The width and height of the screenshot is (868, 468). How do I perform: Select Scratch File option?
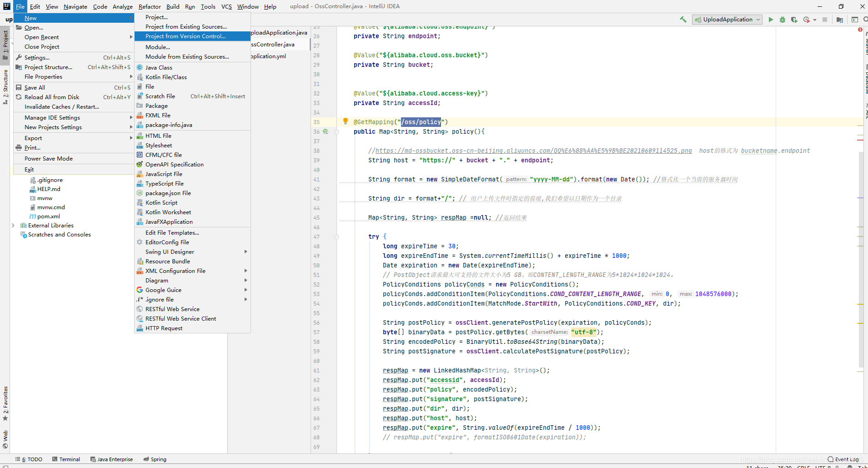pos(193,96)
